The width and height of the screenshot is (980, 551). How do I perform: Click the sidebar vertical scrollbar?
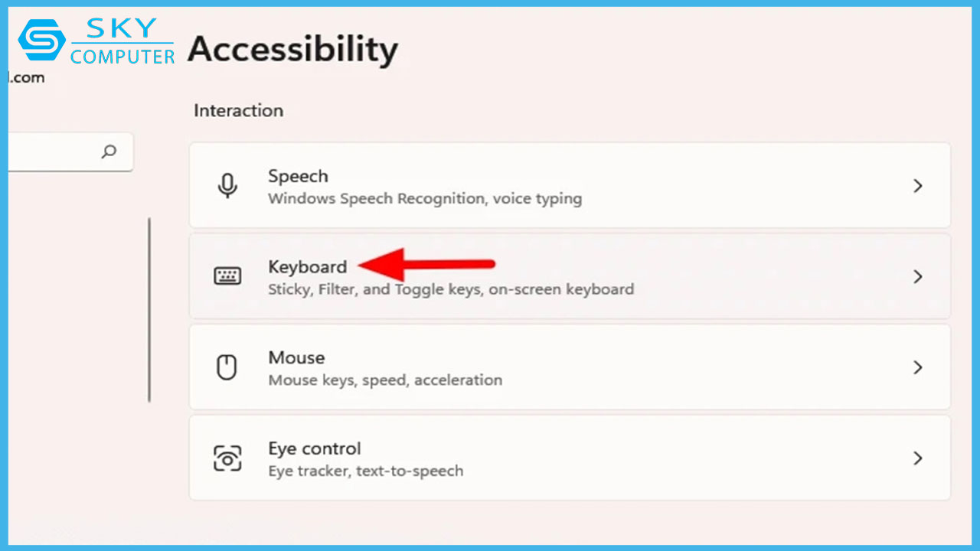coord(149,310)
